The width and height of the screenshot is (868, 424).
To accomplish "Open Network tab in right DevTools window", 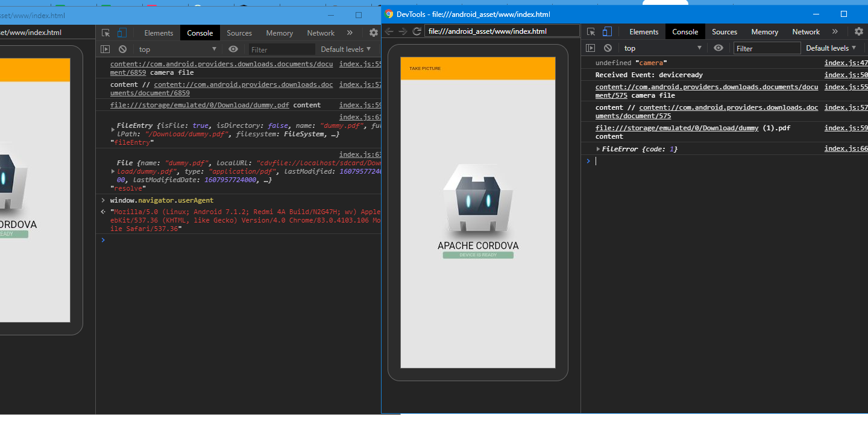I will [806, 32].
